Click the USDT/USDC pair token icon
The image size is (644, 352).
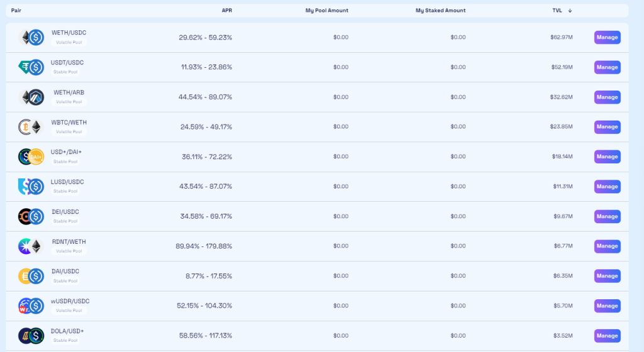(x=31, y=67)
